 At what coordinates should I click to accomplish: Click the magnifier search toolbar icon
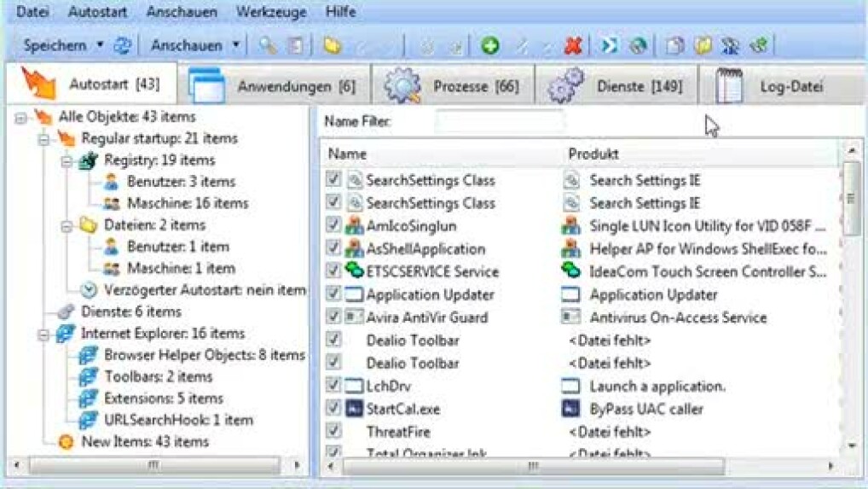[x=267, y=46]
